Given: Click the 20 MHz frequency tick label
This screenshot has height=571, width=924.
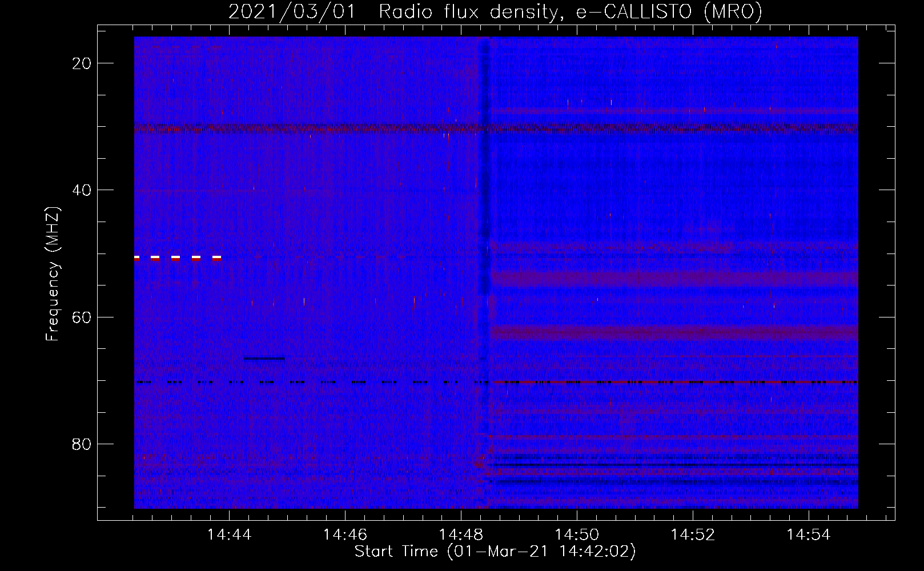Looking at the screenshot, I should (x=82, y=63).
